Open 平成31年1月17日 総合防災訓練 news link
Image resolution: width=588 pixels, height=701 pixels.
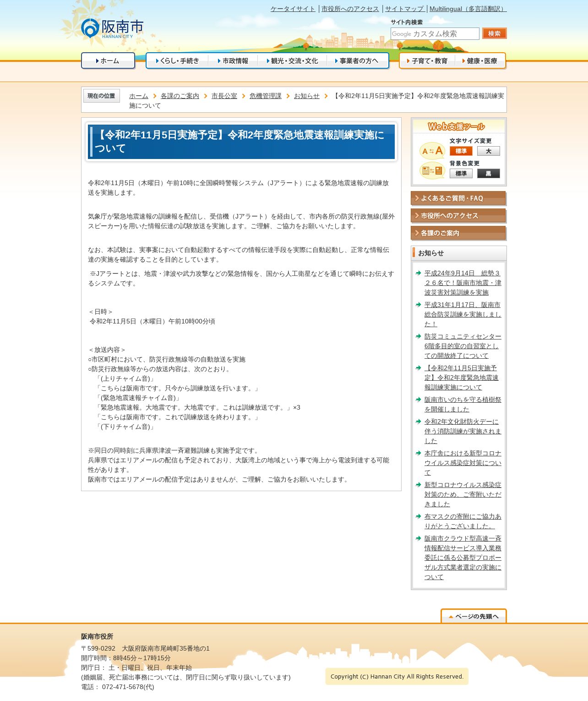pyautogui.click(x=463, y=314)
